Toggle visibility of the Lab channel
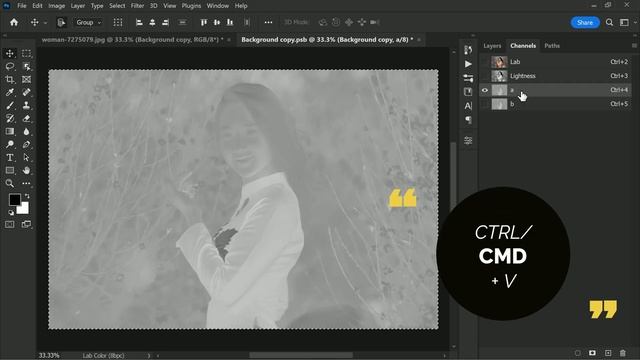The width and height of the screenshot is (640, 360). (484, 62)
